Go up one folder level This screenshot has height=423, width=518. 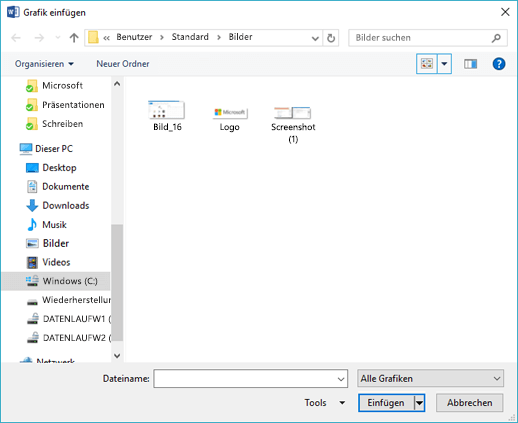[x=74, y=38]
